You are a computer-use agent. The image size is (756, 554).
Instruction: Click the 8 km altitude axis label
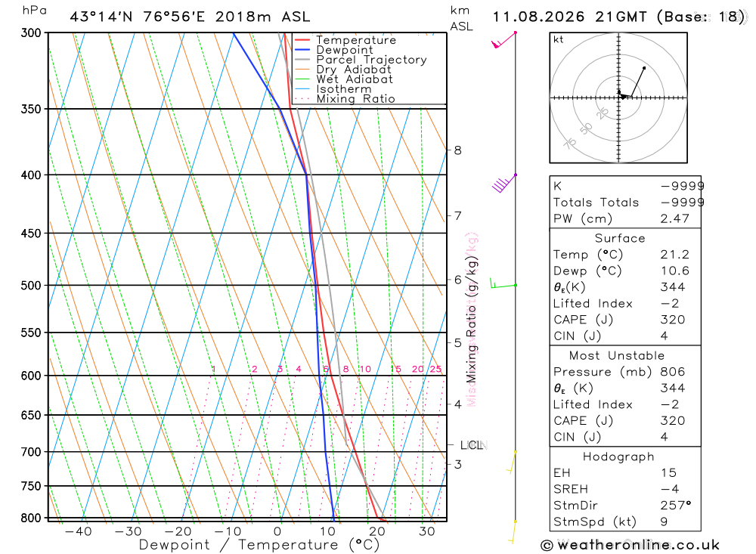(457, 150)
